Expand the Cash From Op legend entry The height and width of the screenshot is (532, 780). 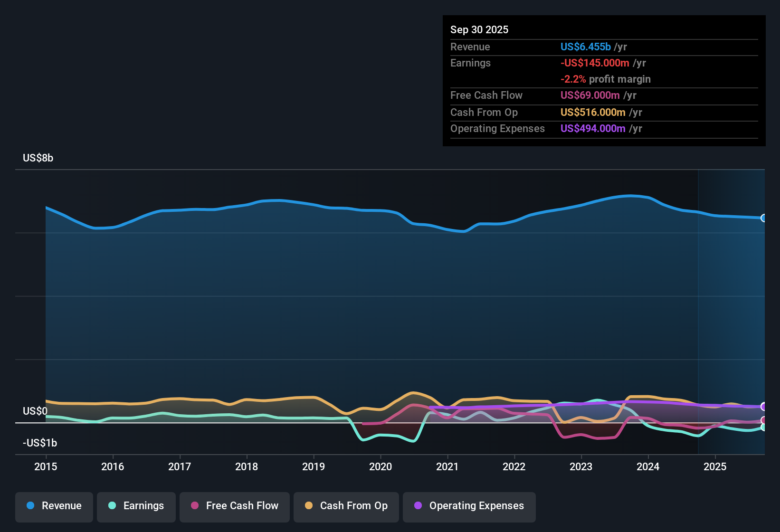coord(346,506)
